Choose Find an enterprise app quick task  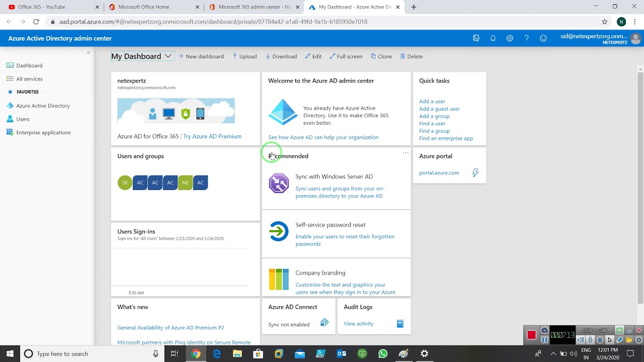coord(446,138)
